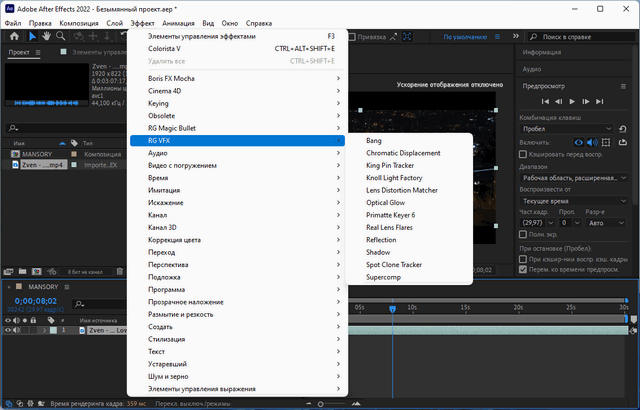This screenshot has height=410, width=640.
Task: Uncheck Перем. ко времени предпросм. checkbox
Action: tap(523, 267)
